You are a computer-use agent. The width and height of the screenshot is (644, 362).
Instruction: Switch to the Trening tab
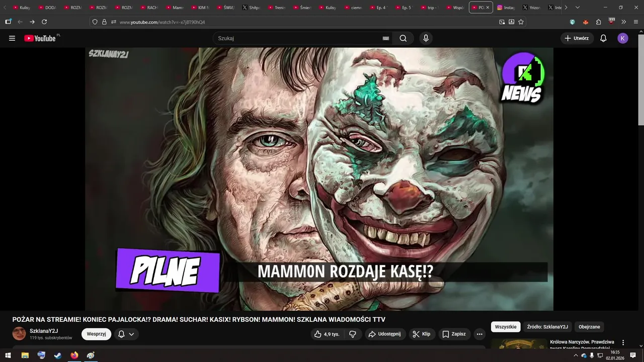(277, 8)
